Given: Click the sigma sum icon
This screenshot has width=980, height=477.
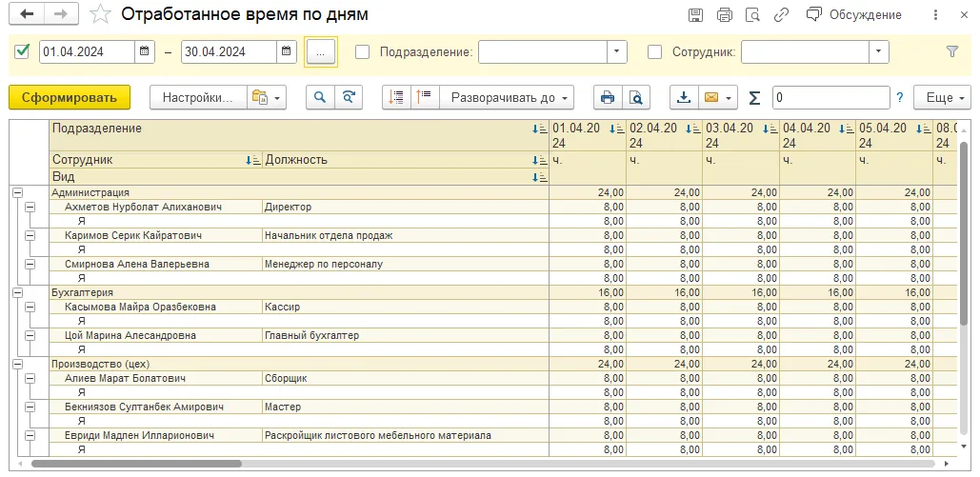Looking at the screenshot, I should coord(755,97).
